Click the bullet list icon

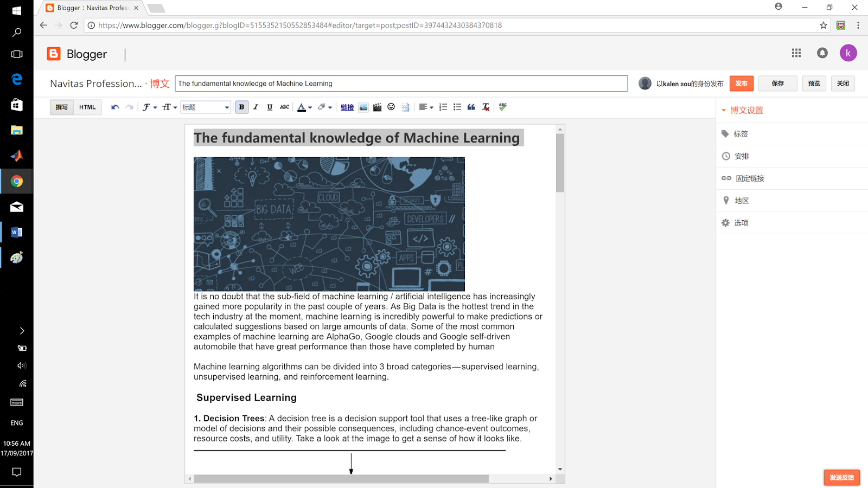click(x=457, y=107)
